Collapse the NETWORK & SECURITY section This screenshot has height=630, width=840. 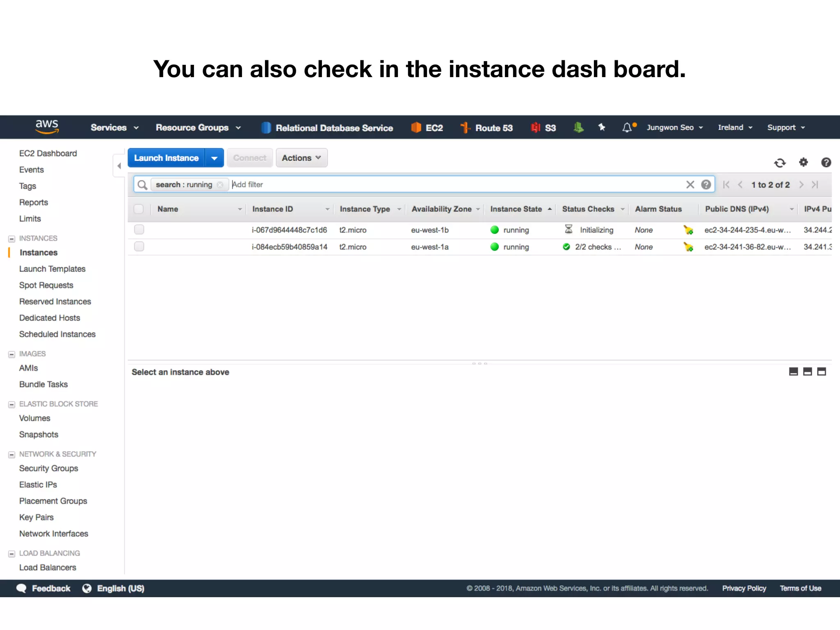11,454
